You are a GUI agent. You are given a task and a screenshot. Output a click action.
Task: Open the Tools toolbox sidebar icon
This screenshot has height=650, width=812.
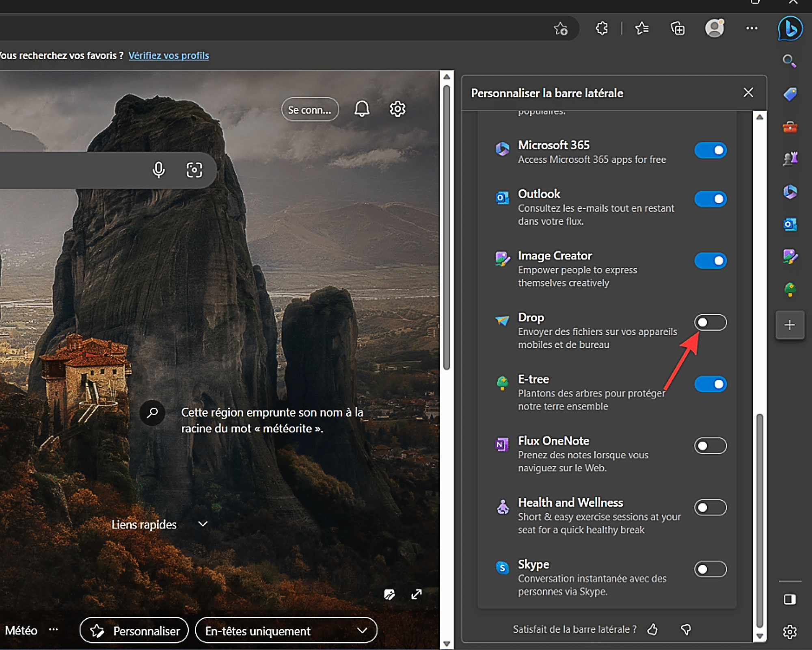point(790,127)
